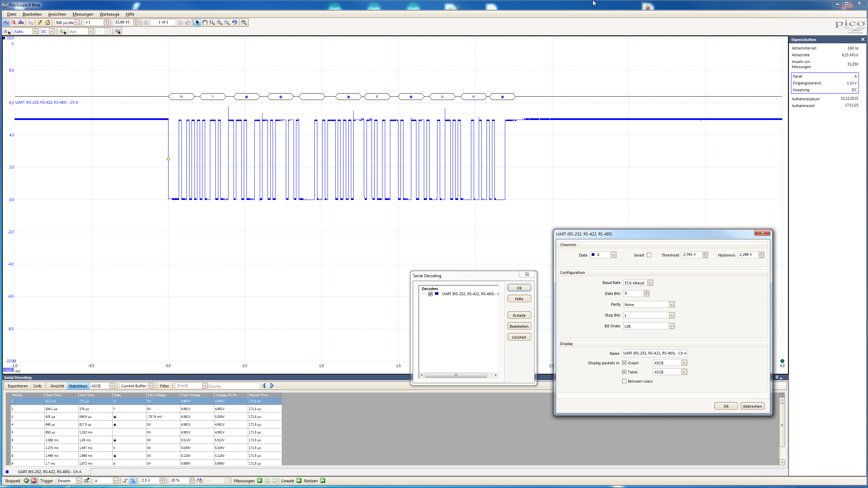Open timebase 500 µs/div dropdown
The height and width of the screenshot is (488, 868).
coord(77,22)
